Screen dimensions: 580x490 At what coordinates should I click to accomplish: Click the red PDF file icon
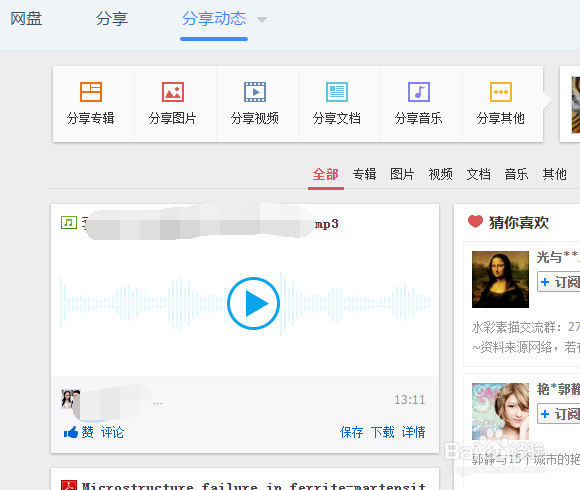click(x=69, y=485)
